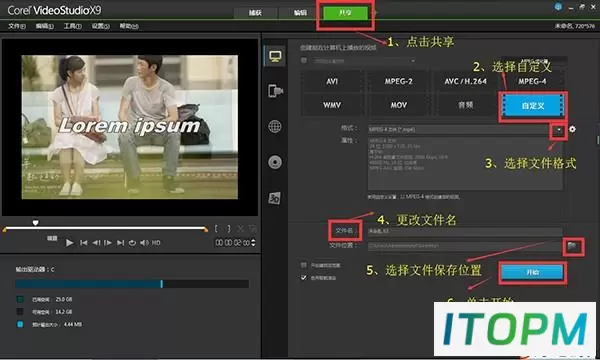Select the Computer output icon in sidebar
This screenshot has height=360, width=600.
[x=275, y=57]
